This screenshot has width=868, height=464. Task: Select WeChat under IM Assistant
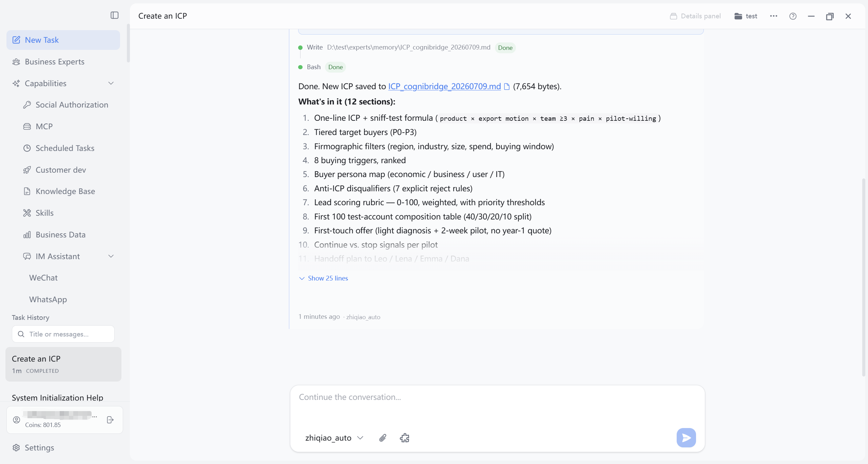(x=43, y=278)
